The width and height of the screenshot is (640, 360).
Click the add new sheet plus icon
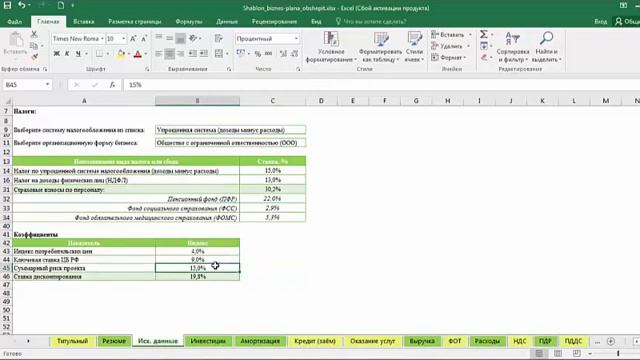pyautogui.click(x=611, y=341)
